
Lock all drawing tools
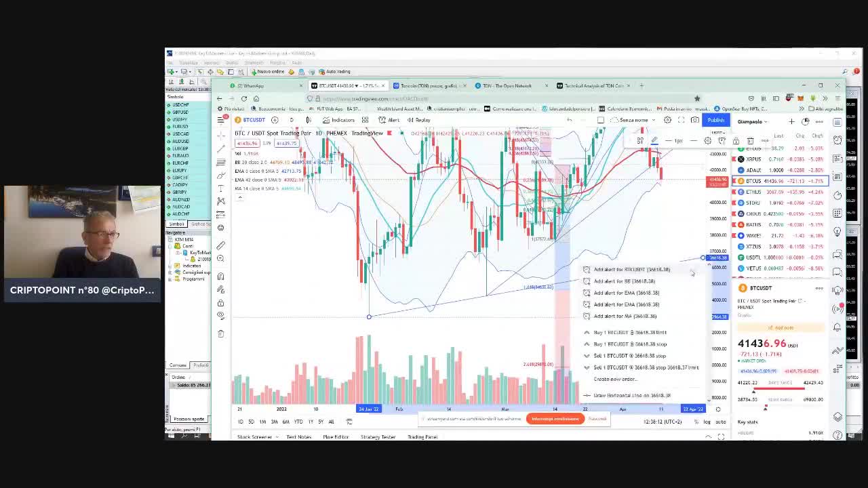pos(220,303)
